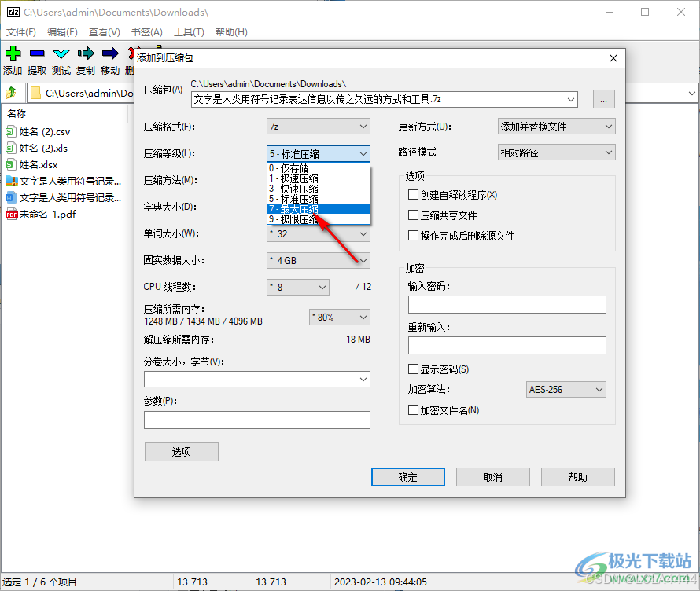
Task: Expand main window address bar dropdown
Action: click(x=691, y=94)
